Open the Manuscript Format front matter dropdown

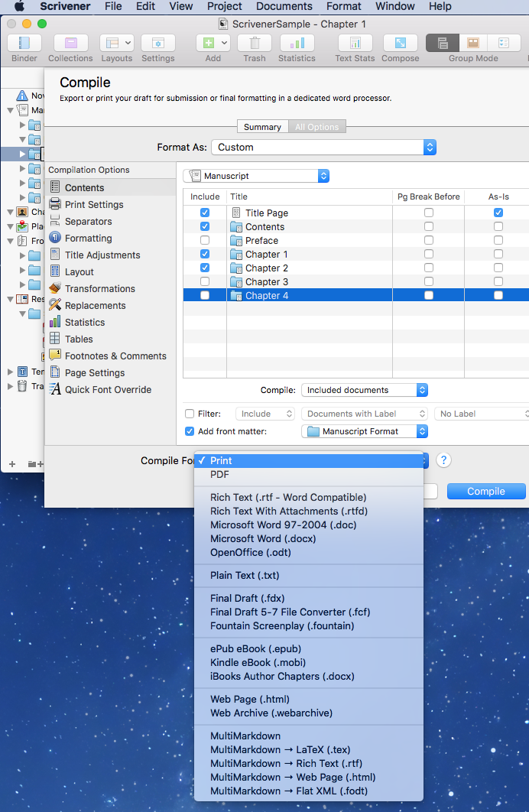click(x=365, y=431)
